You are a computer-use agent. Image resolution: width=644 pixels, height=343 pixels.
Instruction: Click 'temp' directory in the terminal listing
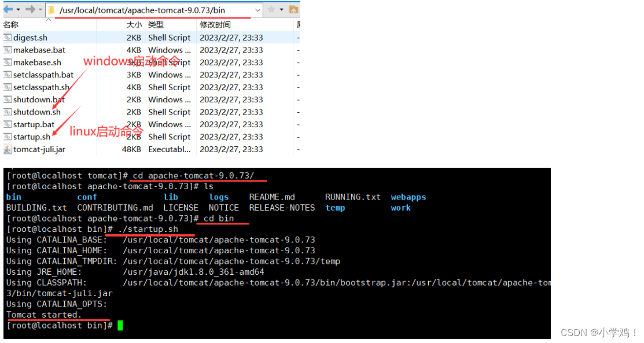[335, 208]
